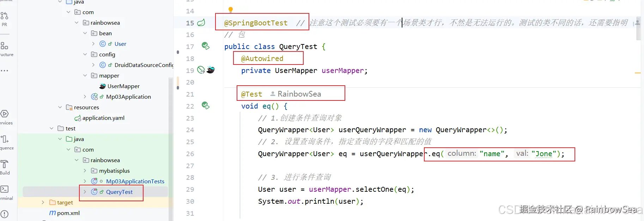
Task: Click the Spring bean gutter icon on line 15
Action: 201,23
